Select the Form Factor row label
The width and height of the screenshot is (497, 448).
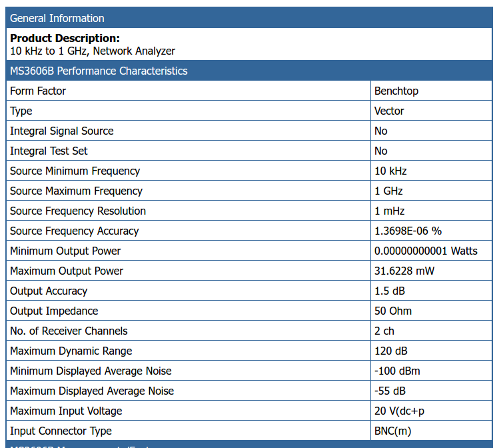tap(38, 91)
